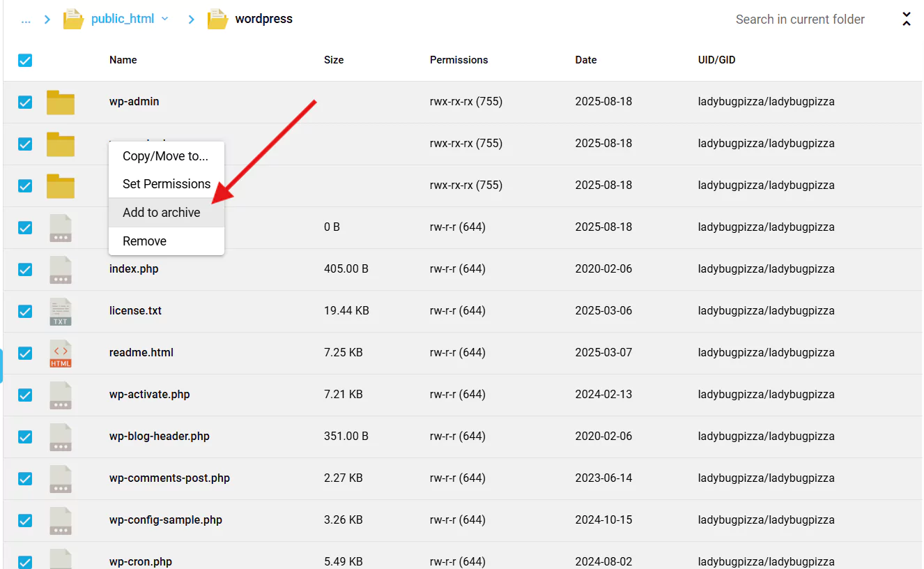Select Remove in the context menu
Screen dimensions: 924x569
pyautogui.click(x=166, y=241)
